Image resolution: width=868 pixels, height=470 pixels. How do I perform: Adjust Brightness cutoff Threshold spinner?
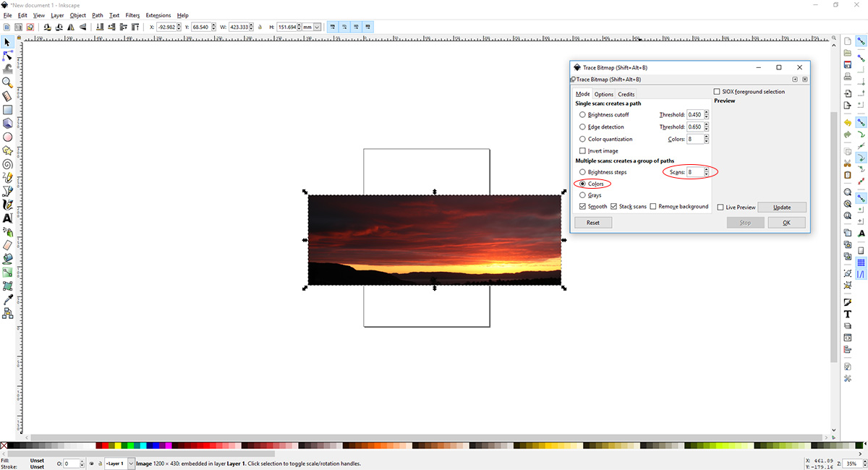tap(706, 115)
